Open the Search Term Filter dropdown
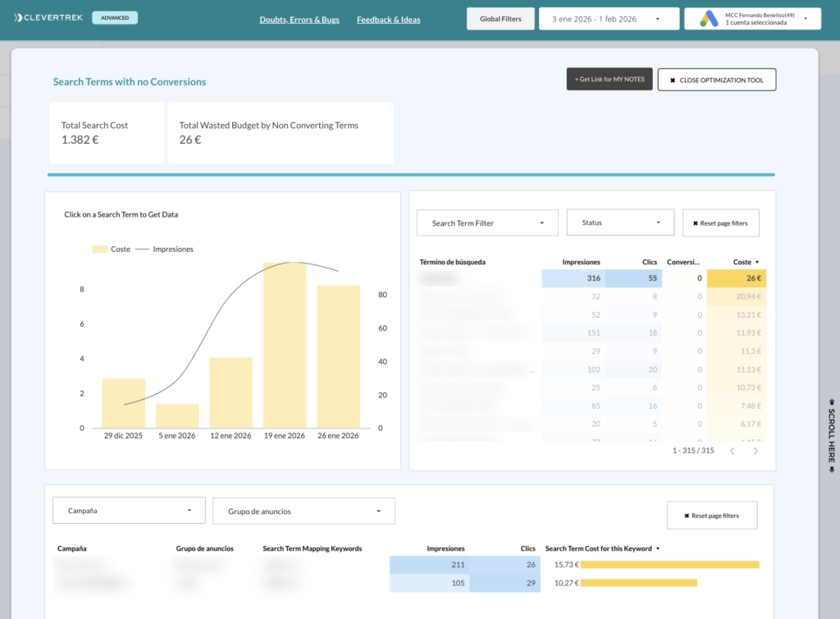 click(487, 222)
